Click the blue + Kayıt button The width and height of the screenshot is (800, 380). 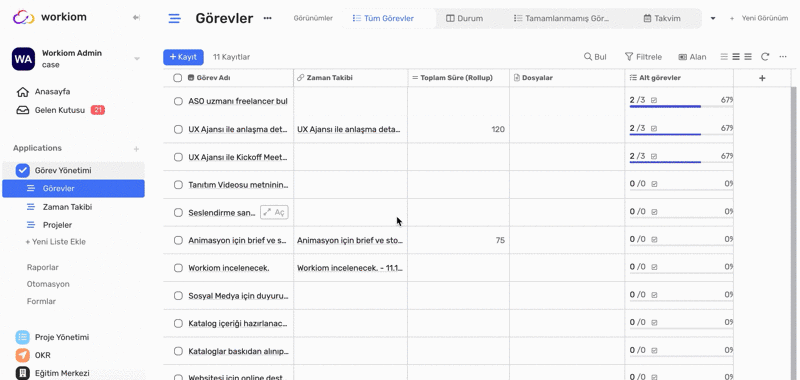[183, 57]
